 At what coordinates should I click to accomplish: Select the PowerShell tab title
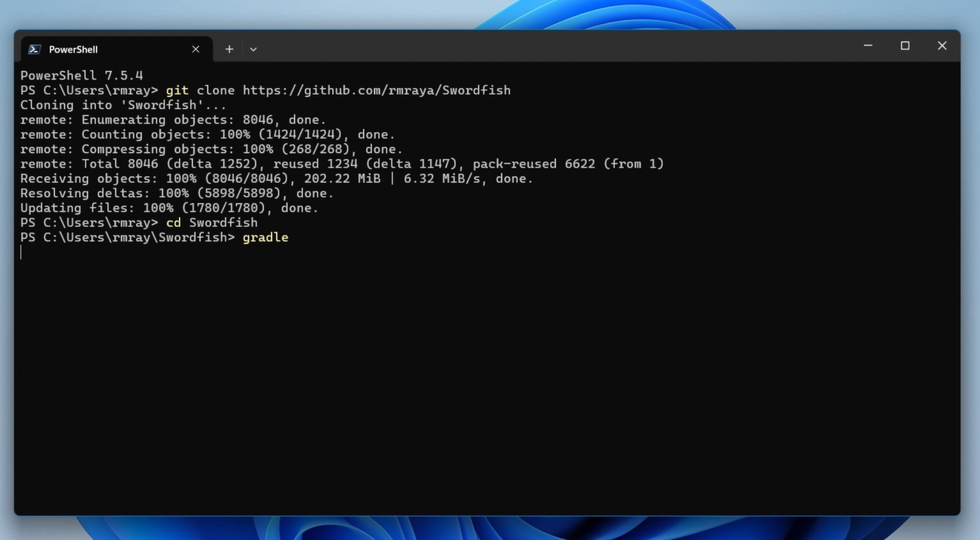click(73, 49)
